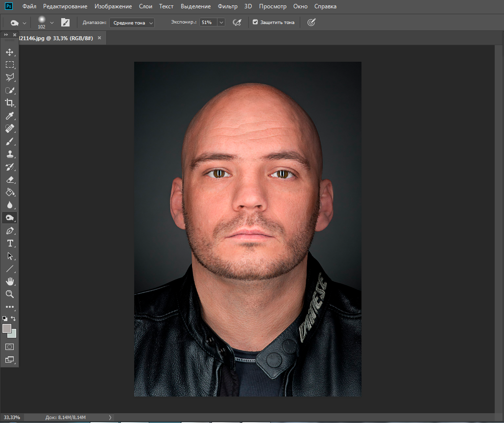Select the Burn tool in toolbar
The width and height of the screenshot is (504, 423).
click(x=10, y=218)
